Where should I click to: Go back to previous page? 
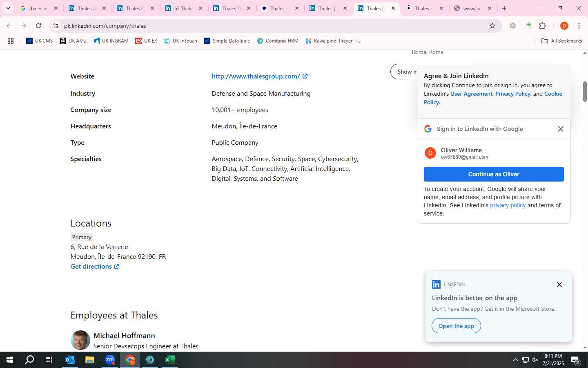pos(9,26)
